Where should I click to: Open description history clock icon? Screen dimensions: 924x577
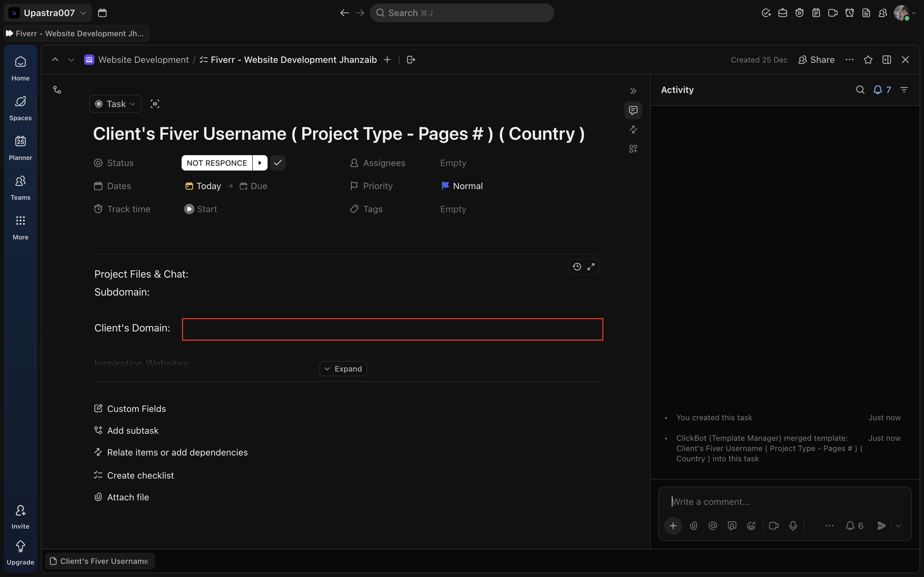(577, 267)
